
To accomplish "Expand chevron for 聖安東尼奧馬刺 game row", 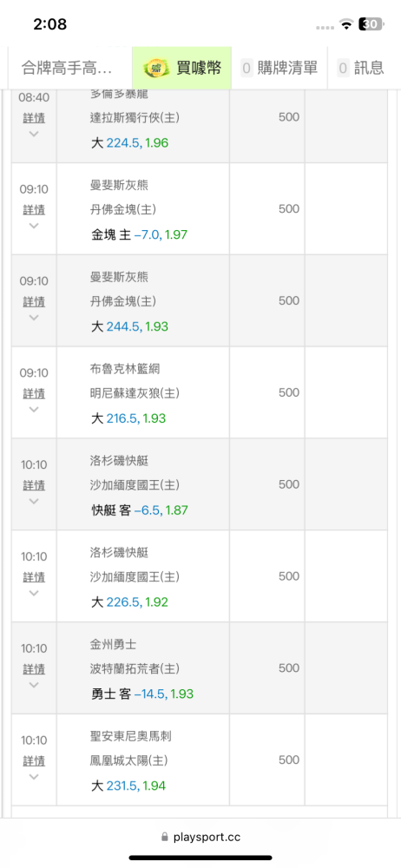I will click(34, 777).
